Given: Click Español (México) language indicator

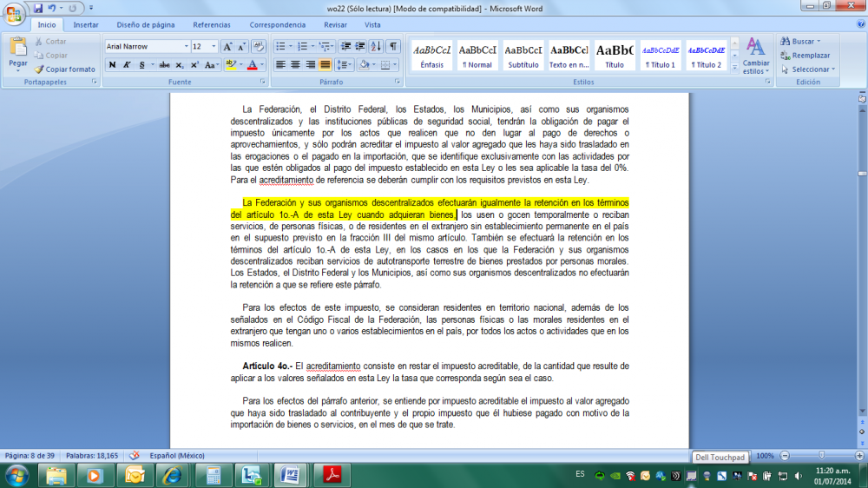Looking at the screenshot, I should coord(177,456).
